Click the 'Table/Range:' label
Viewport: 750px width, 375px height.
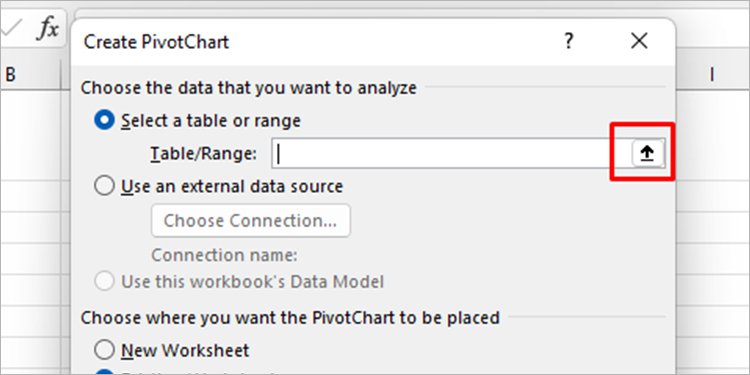click(204, 154)
